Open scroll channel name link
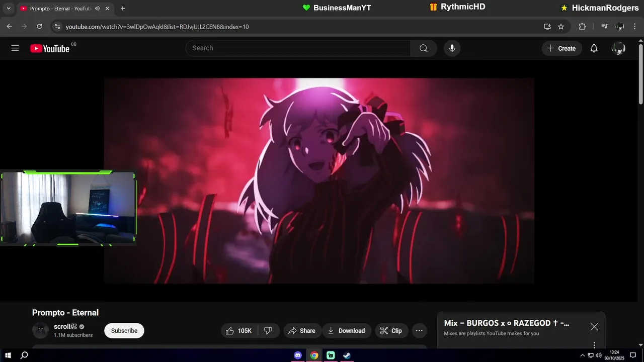The image size is (644, 362). click(x=65, y=326)
